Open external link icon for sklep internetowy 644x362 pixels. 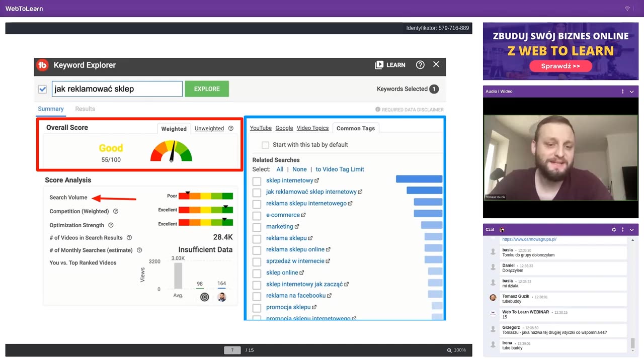click(x=317, y=180)
